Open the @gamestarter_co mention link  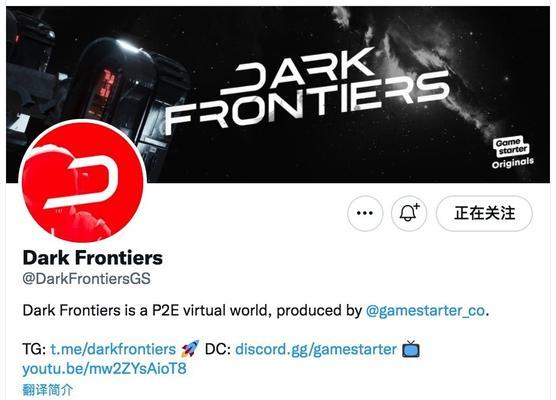tap(425, 311)
